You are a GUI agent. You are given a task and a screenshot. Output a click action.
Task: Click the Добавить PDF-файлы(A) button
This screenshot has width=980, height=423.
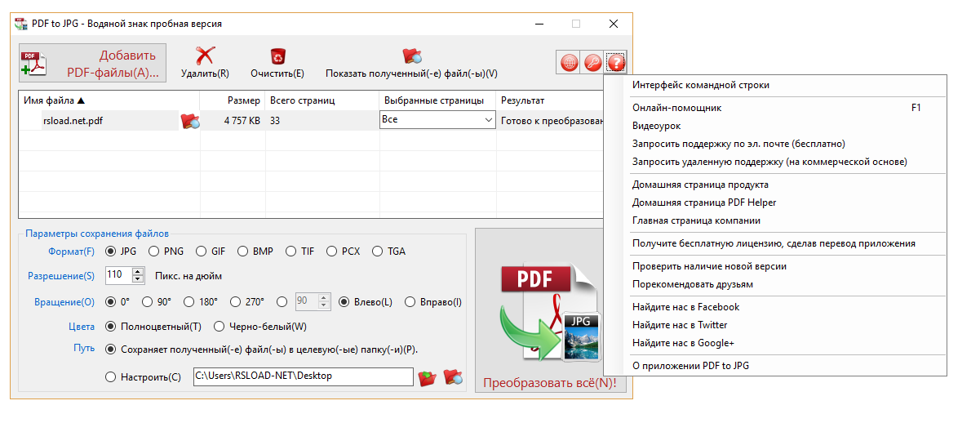[x=92, y=64]
